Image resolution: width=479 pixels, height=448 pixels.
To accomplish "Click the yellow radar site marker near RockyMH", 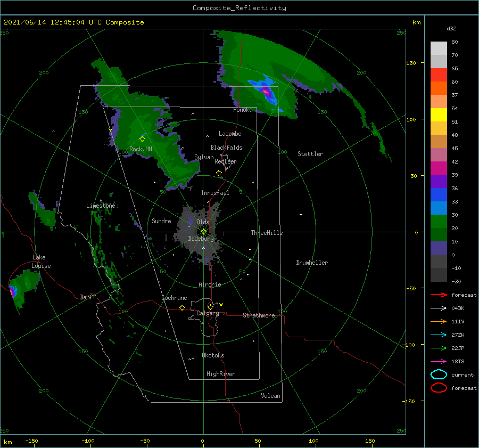I will point(142,139).
